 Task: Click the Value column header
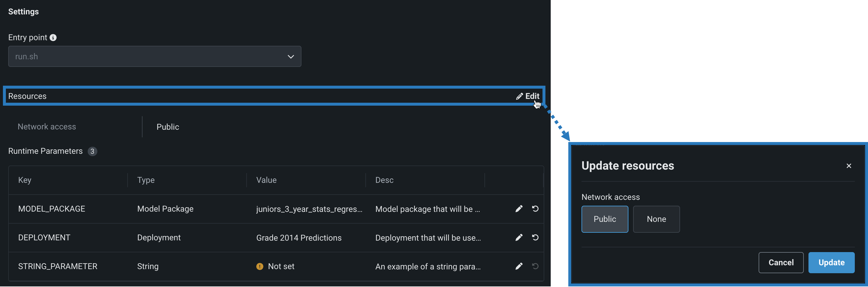pos(266,180)
